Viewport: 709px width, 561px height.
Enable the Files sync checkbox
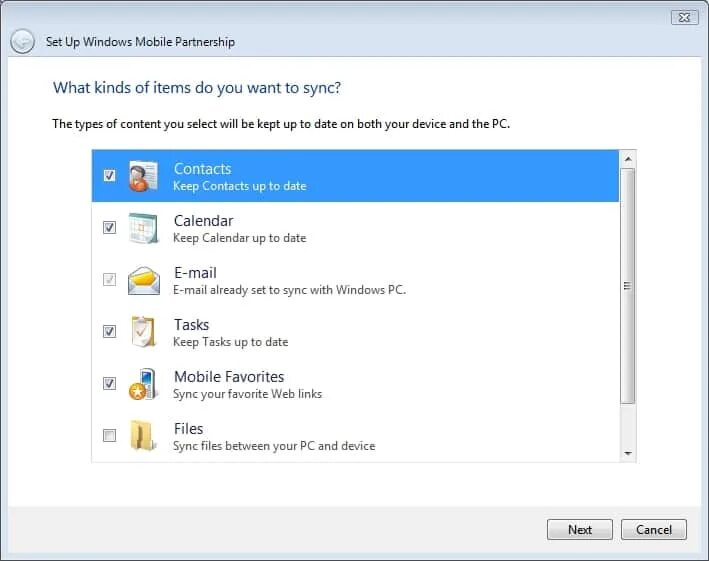coord(109,435)
